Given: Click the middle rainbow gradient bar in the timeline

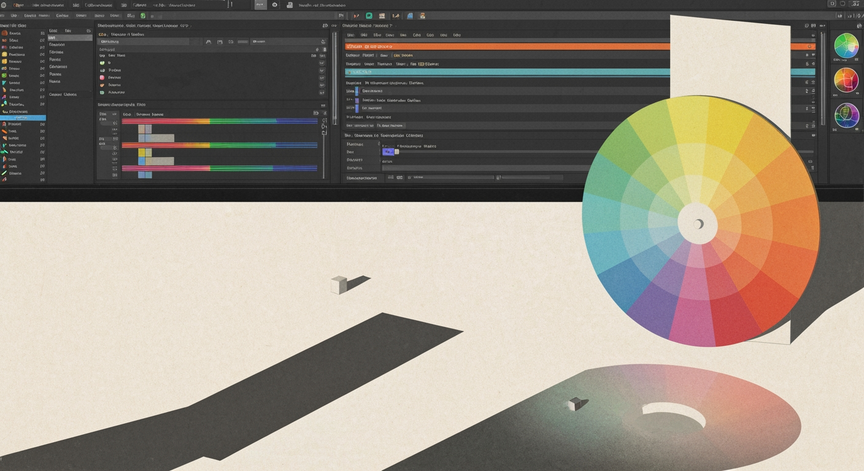Looking at the screenshot, I should [x=219, y=145].
